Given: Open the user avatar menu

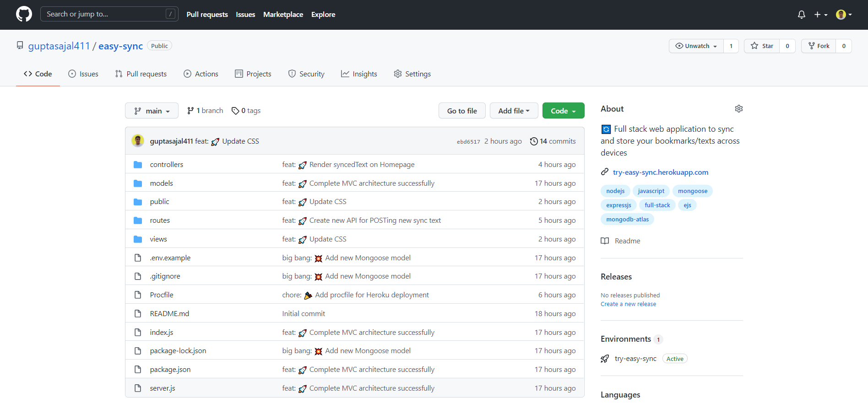Looking at the screenshot, I should point(844,15).
